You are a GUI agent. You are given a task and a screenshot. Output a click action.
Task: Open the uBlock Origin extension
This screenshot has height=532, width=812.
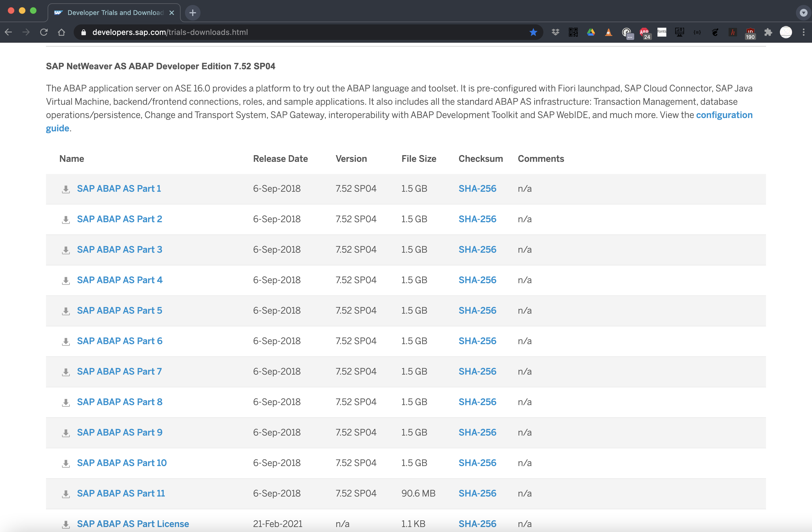[x=750, y=32]
